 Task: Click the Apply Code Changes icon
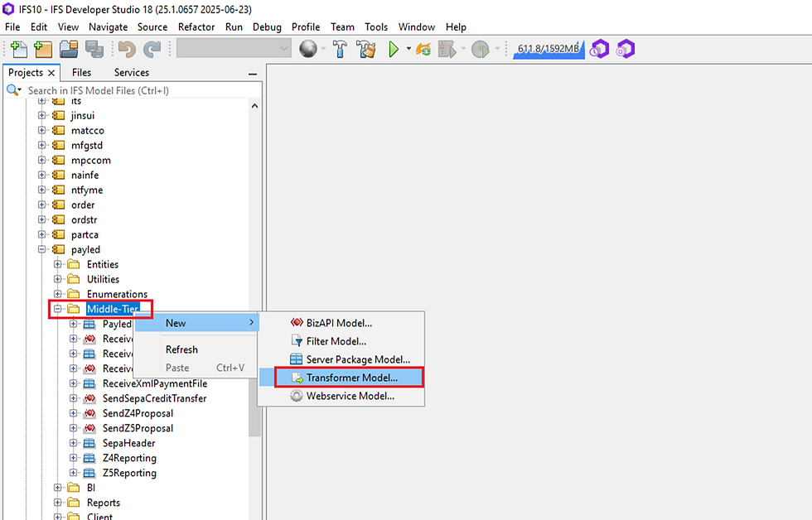423,49
